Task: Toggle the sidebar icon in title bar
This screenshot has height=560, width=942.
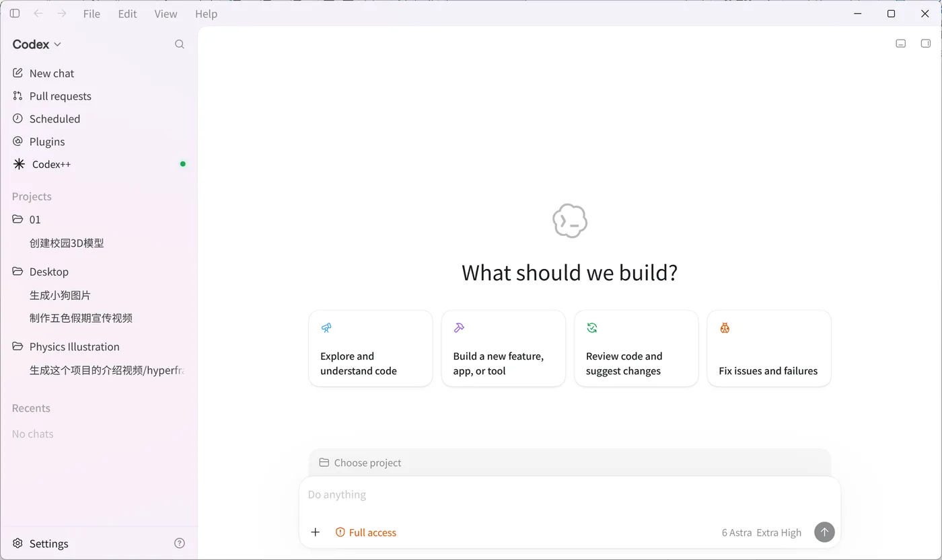Action: (15, 13)
